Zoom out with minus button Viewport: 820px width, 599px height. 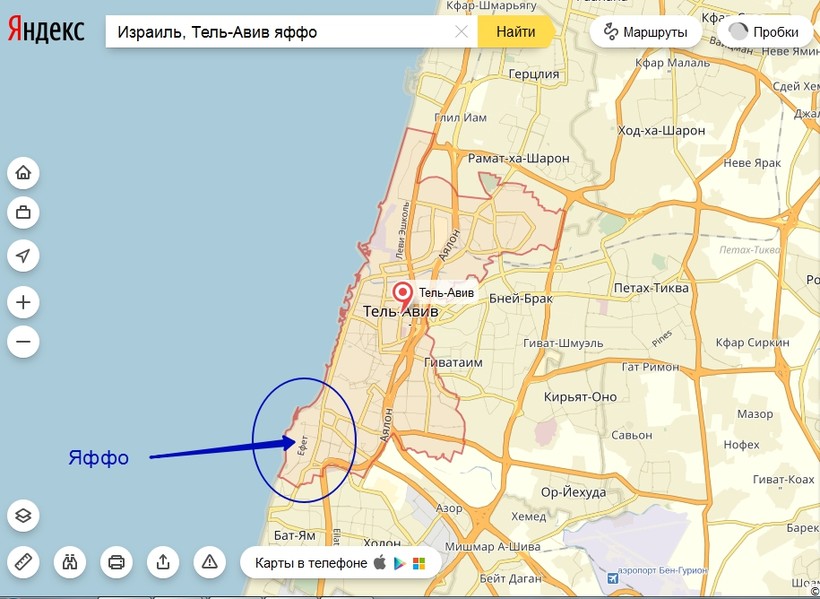click(23, 342)
